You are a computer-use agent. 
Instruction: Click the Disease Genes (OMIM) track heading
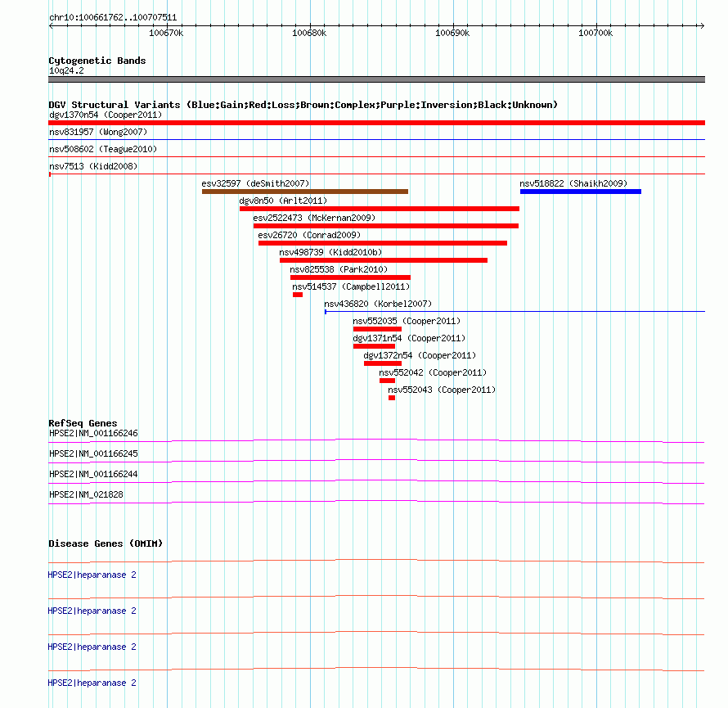pos(106,543)
